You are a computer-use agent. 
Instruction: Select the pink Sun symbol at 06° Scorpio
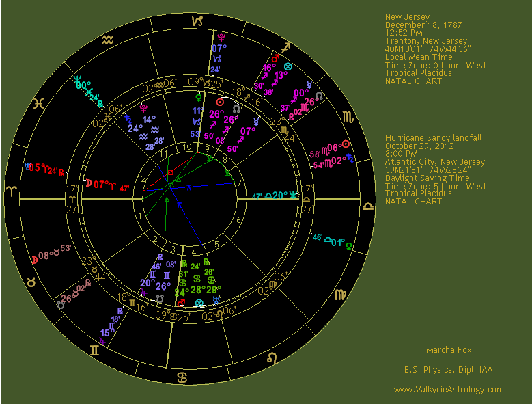[346, 144]
